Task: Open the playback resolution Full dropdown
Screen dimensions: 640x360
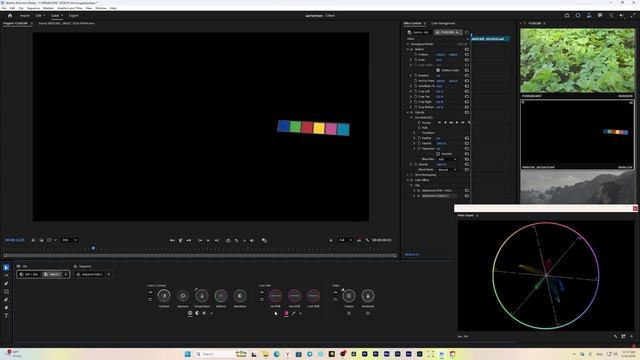Action: click(345, 240)
